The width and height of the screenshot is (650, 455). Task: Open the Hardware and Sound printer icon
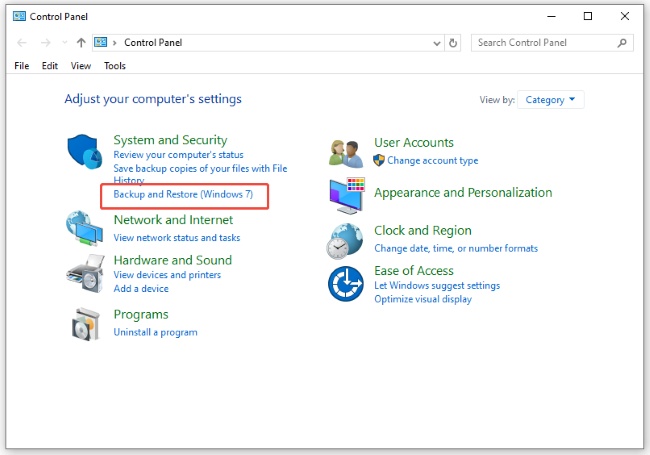pyautogui.click(x=85, y=273)
